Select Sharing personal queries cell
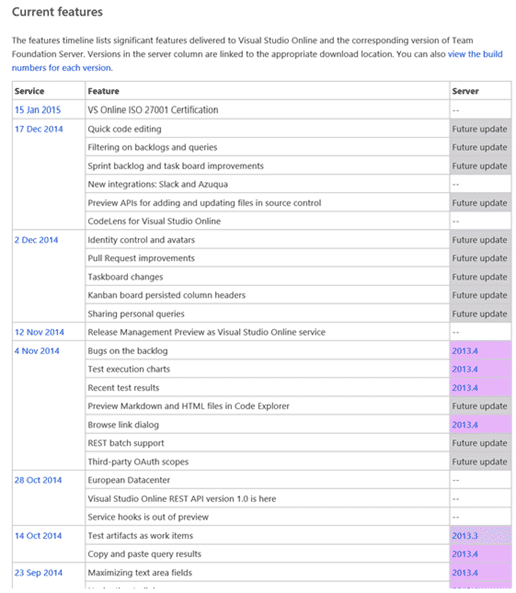Image resolution: width=516 pixels, height=593 pixels. tap(267, 314)
